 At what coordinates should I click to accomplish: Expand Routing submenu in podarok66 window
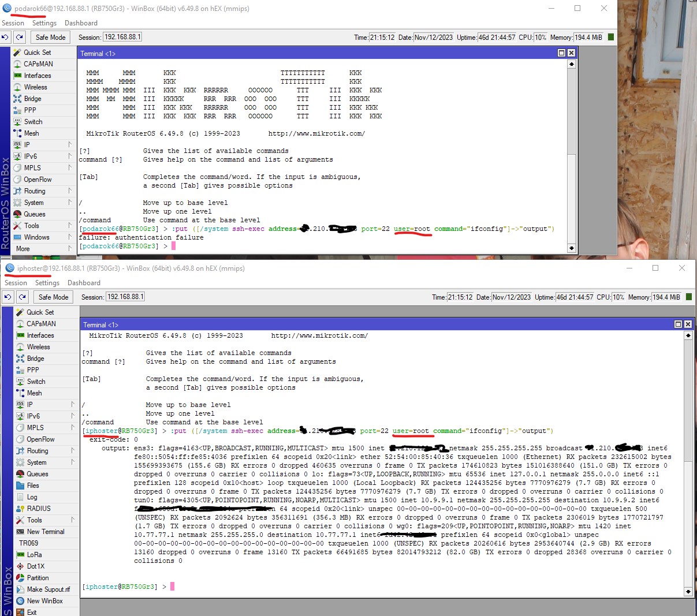[x=70, y=191]
